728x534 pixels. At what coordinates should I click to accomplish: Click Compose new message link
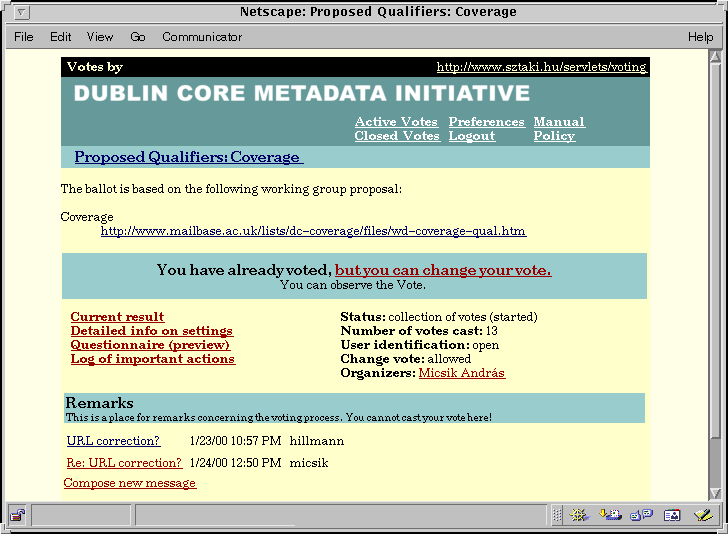[x=130, y=483]
